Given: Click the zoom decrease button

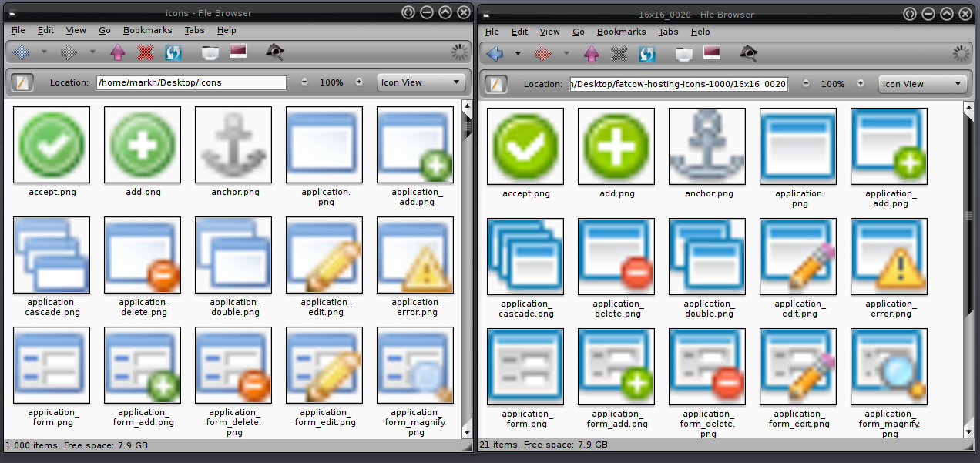Looking at the screenshot, I should [x=305, y=82].
